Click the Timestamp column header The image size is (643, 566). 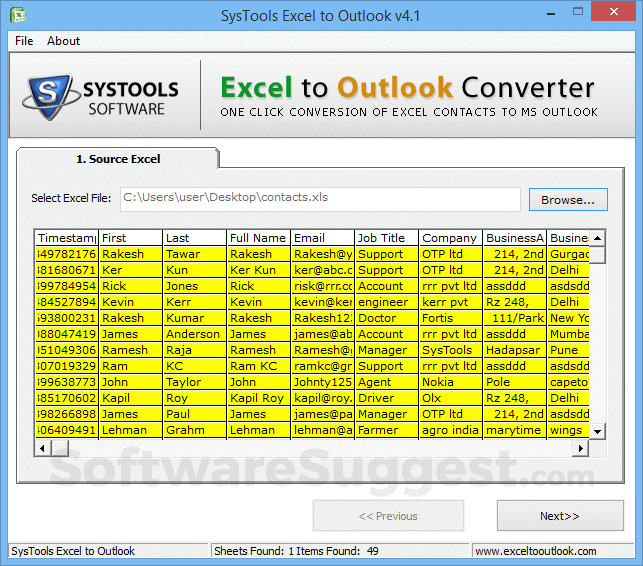point(66,238)
